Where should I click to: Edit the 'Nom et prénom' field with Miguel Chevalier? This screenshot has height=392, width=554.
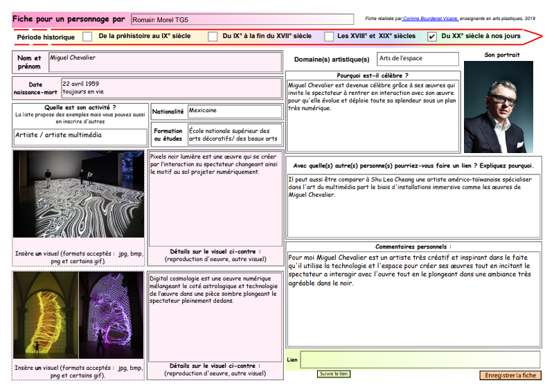165,62
